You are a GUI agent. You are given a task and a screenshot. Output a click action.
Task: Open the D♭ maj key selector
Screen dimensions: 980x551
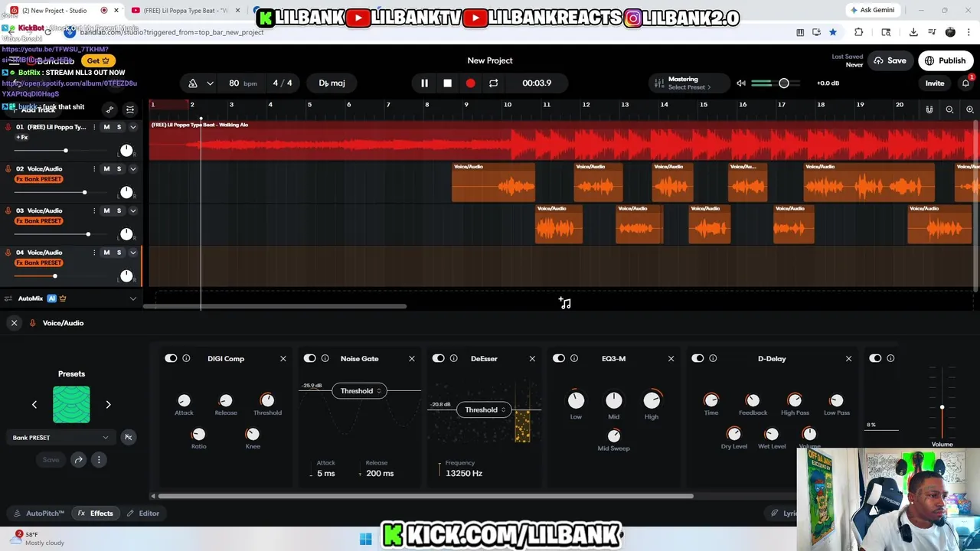332,83
